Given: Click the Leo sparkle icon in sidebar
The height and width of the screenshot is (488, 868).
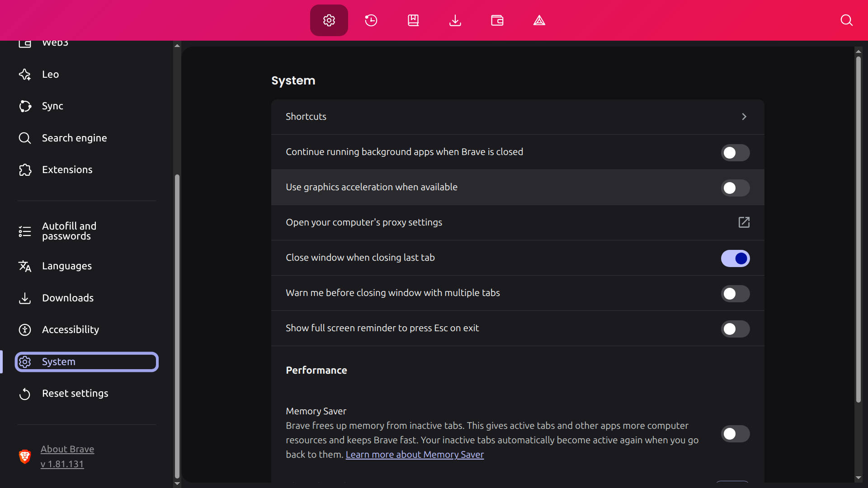Looking at the screenshot, I should click(x=25, y=74).
